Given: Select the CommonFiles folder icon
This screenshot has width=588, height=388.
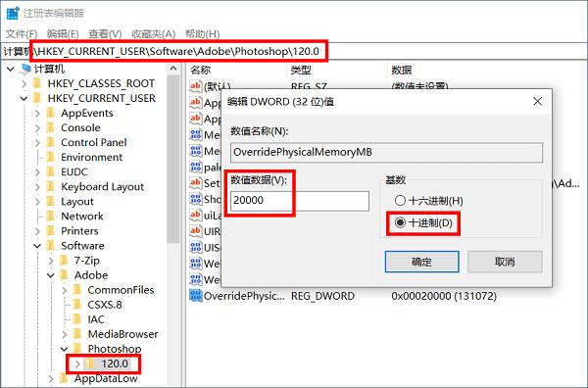Looking at the screenshot, I should pos(77,290).
